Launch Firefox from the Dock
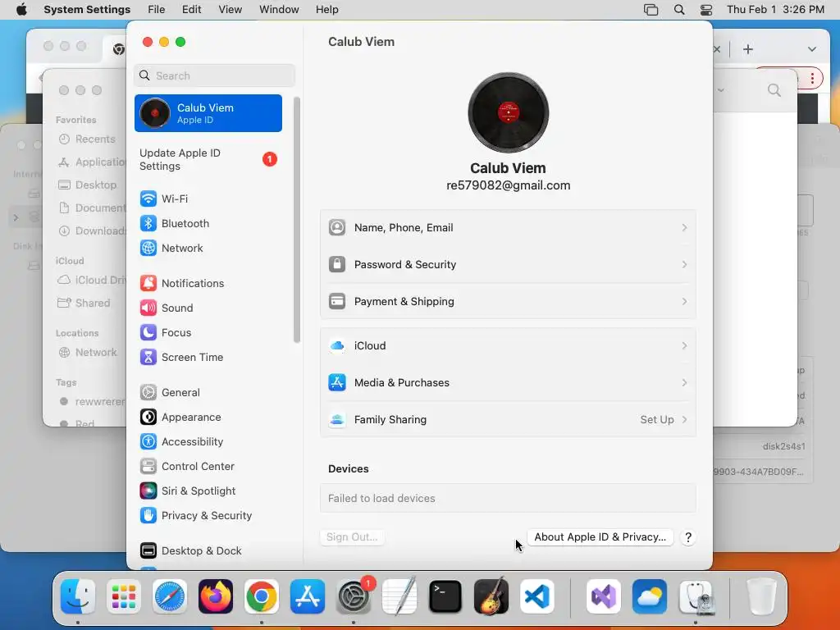 coord(216,596)
